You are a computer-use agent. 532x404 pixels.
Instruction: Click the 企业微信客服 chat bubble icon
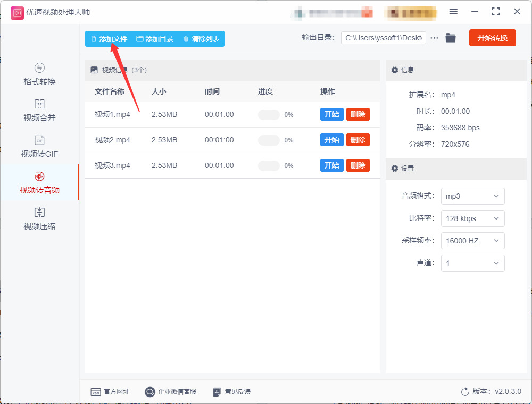pos(149,392)
